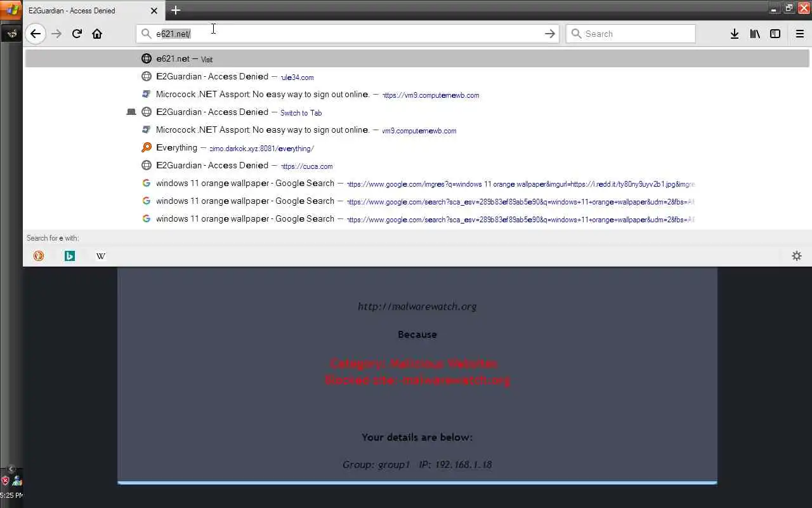Click the "Group: group1 IP: 192.168.1.18" line
Image resolution: width=812 pixels, height=508 pixels.
(417, 464)
